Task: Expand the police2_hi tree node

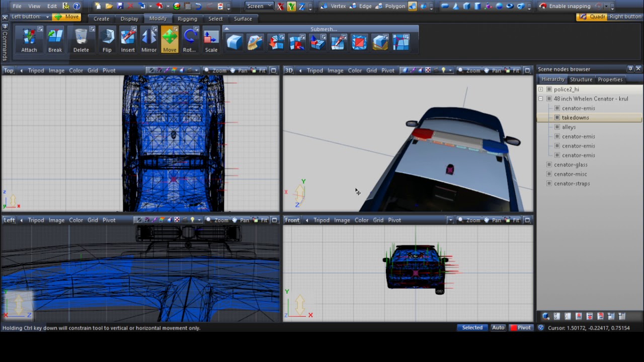Action: (x=540, y=89)
